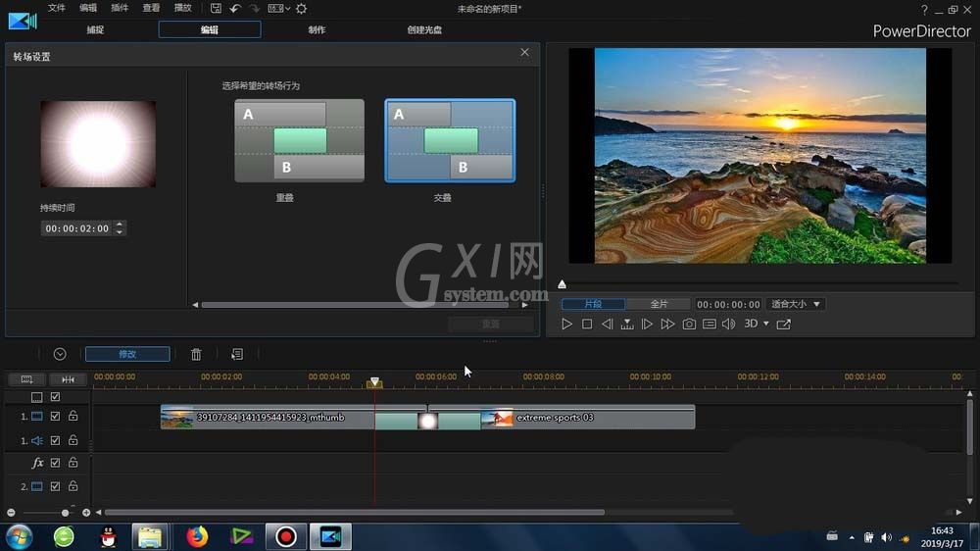Select the 重叠 overlap transition behavior

pos(299,141)
